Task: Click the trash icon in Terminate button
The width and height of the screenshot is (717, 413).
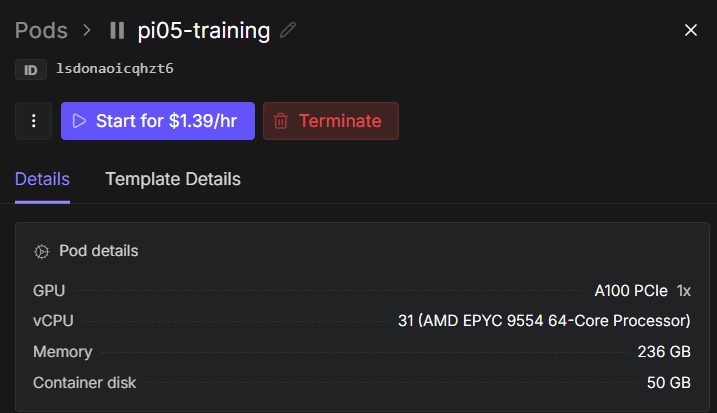Action: pos(281,121)
